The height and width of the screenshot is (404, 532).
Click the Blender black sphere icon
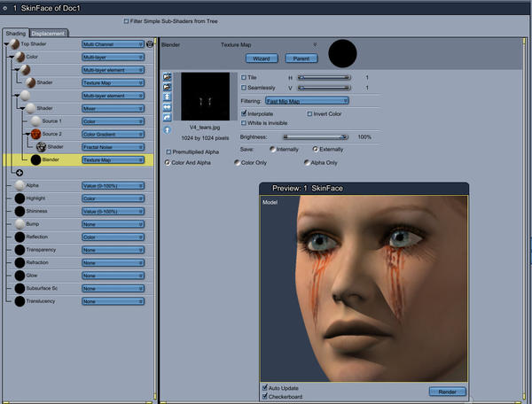(36, 160)
